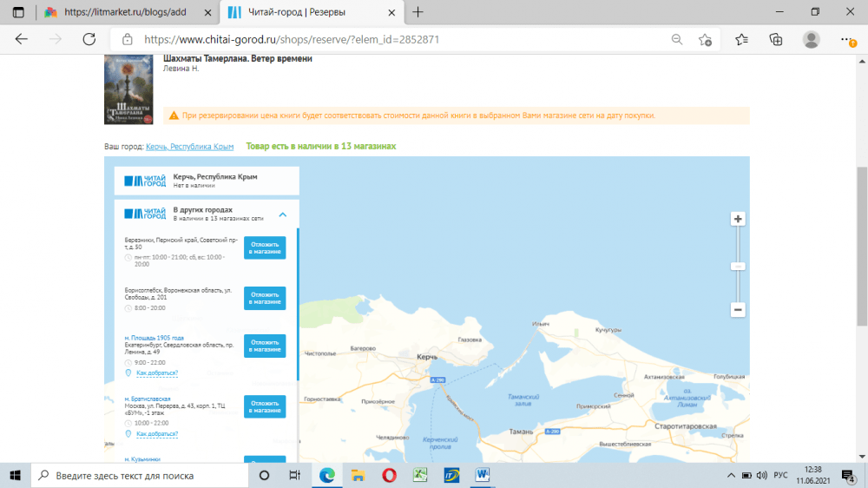Go back to the previous page

22,39
